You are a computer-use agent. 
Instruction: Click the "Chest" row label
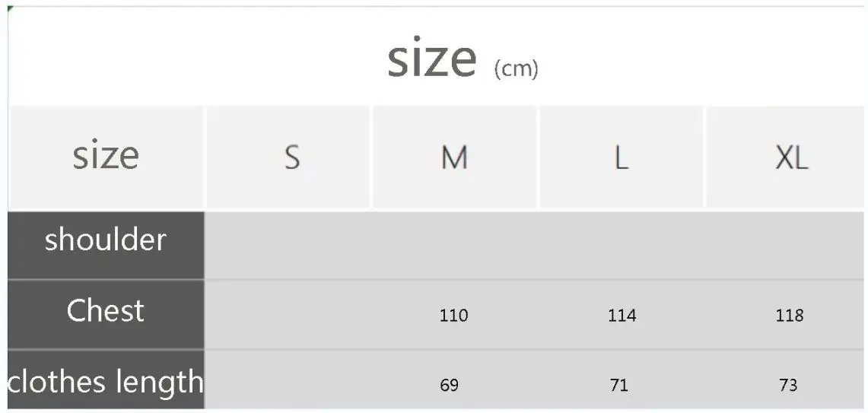coord(106,311)
